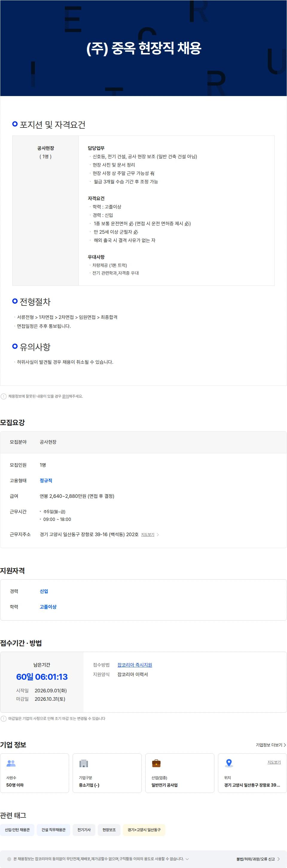
Task: Select the 현장보조 tag
Action: click(x=109, y=830)
